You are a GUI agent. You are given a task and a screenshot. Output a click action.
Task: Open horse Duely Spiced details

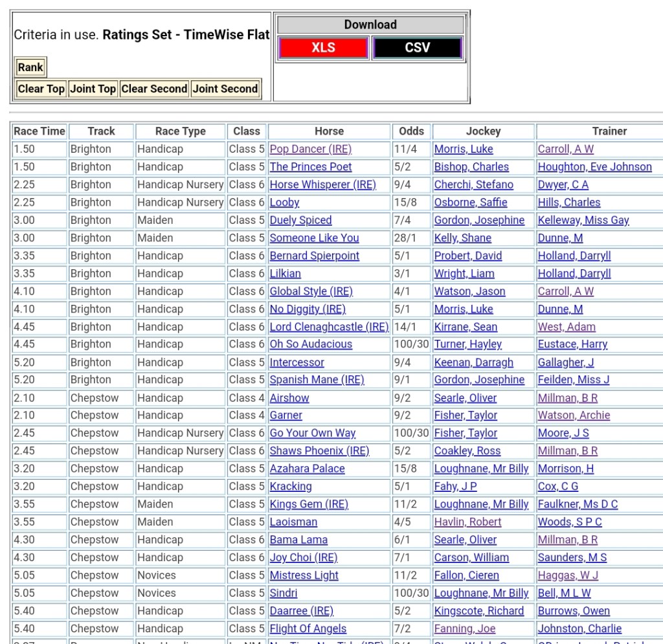pos(300,220)
